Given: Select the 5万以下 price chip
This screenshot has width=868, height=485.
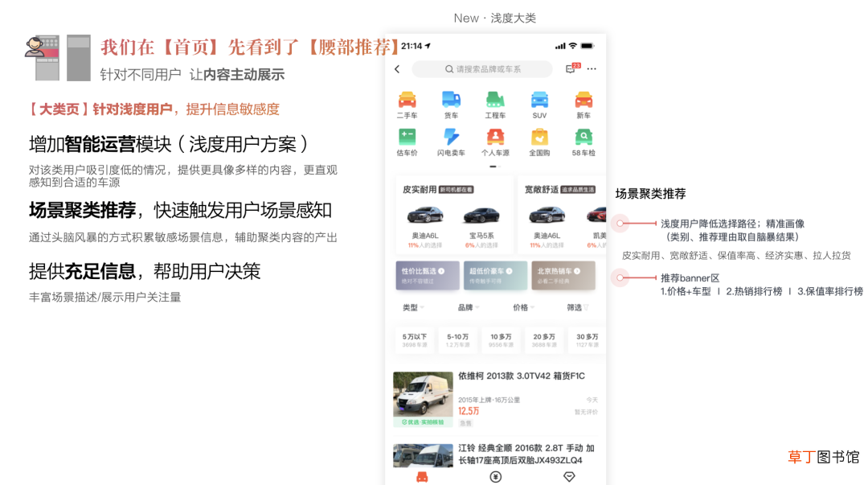Looking at the screenshot, I should pos(415,339).
